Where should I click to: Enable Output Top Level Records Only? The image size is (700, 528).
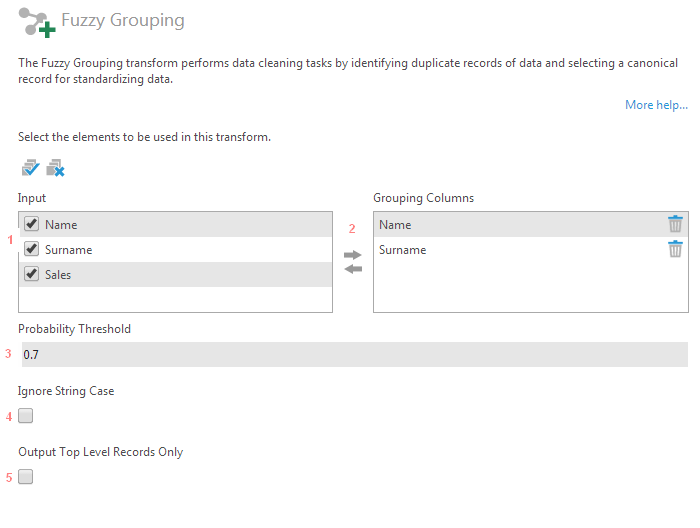coord(26,477)
